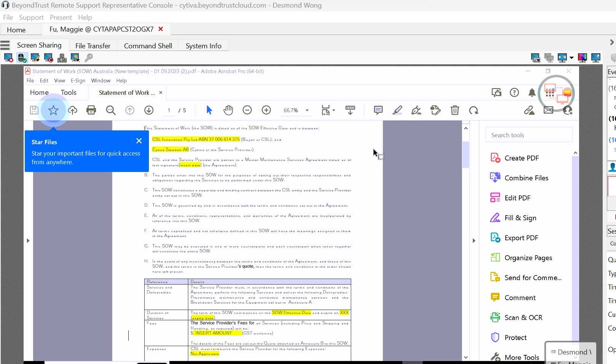Open the Acrobat E-Sign menu
Image resolution: width=616 pixels, height=364 pixels.
coord(78,81)
